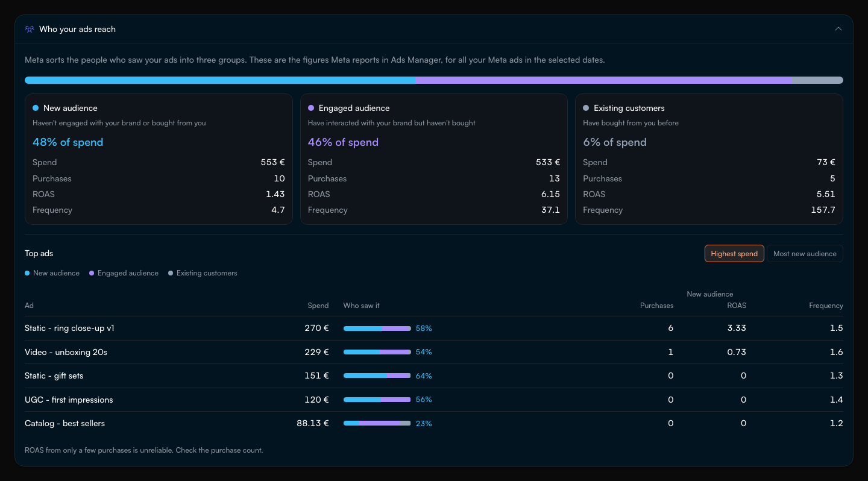Open the UGC - first impressions ad
The width and height of the screenshot is (868, 481).
69,400
